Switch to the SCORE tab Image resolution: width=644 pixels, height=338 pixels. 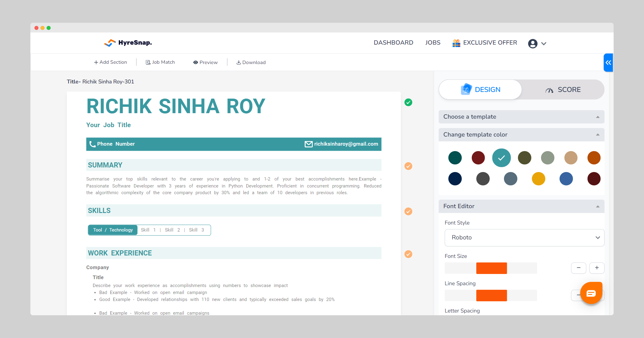(563, 90)
